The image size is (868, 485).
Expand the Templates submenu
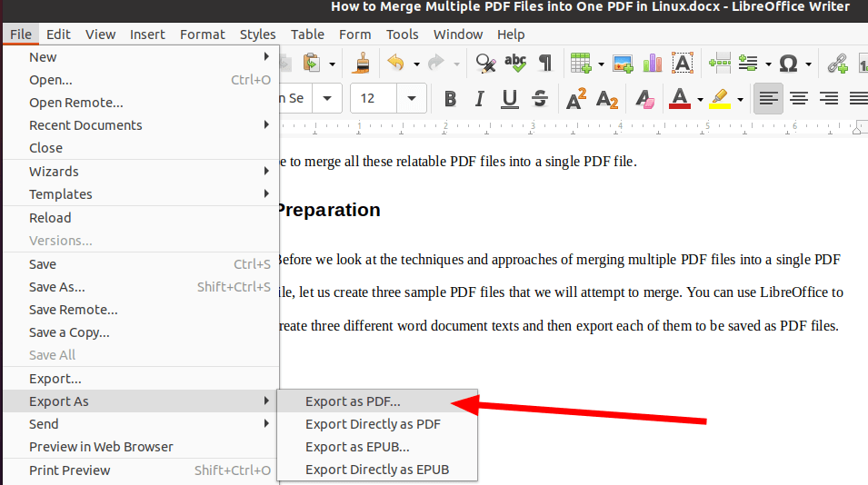click(x=141, y=194)
